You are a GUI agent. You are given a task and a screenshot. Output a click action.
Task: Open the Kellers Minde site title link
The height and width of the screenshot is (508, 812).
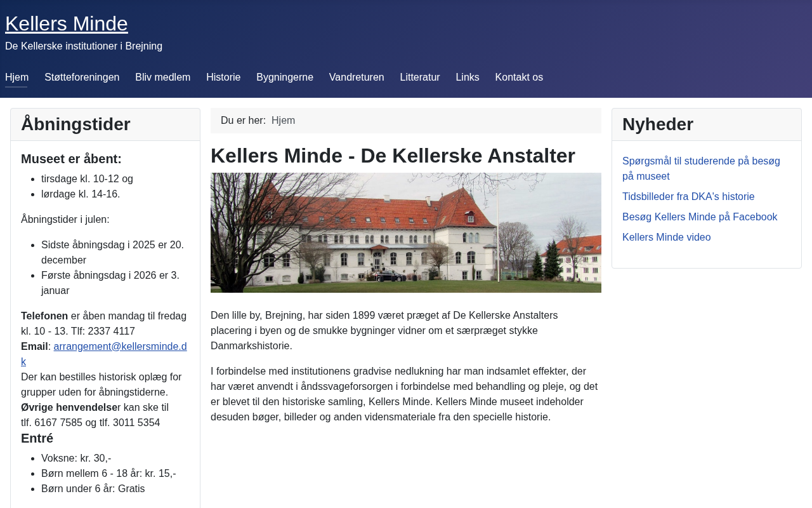(67, 23)
